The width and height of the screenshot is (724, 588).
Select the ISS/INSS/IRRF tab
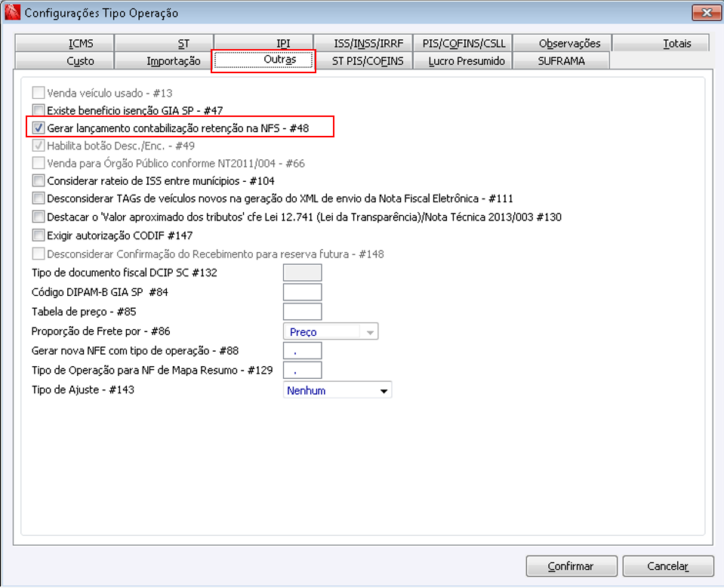tap(363, 43)
